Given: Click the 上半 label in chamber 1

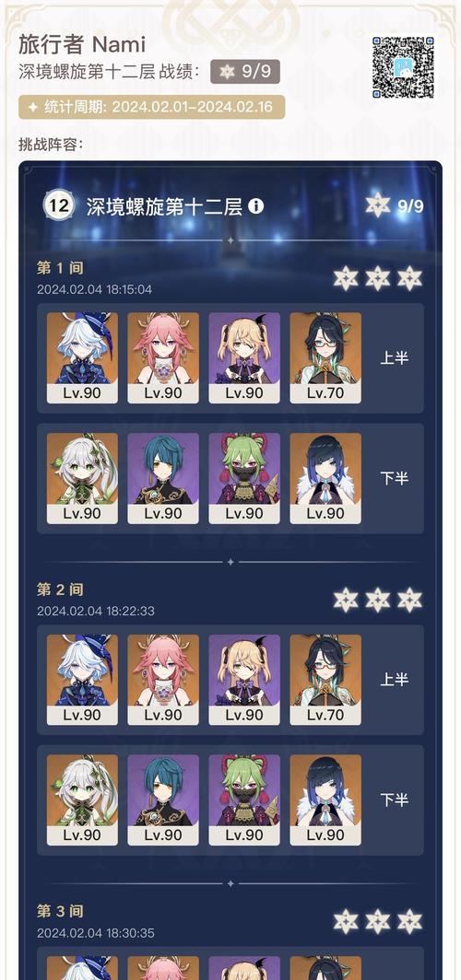Looking at the screenshot, I should pos(394,358).
